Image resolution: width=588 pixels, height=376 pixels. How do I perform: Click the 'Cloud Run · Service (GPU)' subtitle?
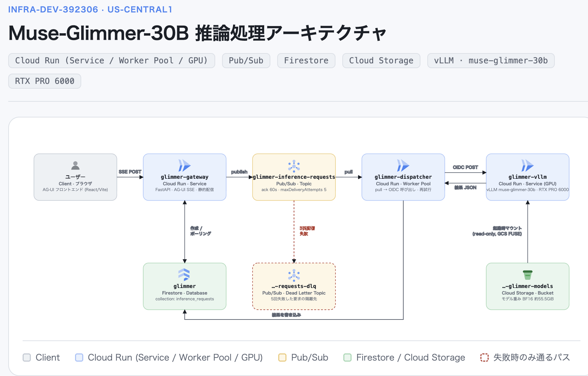point(528,184)
